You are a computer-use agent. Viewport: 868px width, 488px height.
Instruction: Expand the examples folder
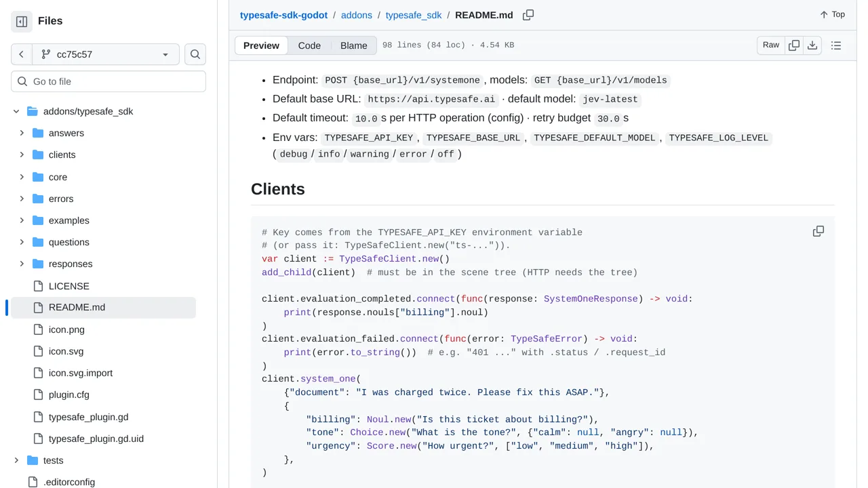[22, 220]
